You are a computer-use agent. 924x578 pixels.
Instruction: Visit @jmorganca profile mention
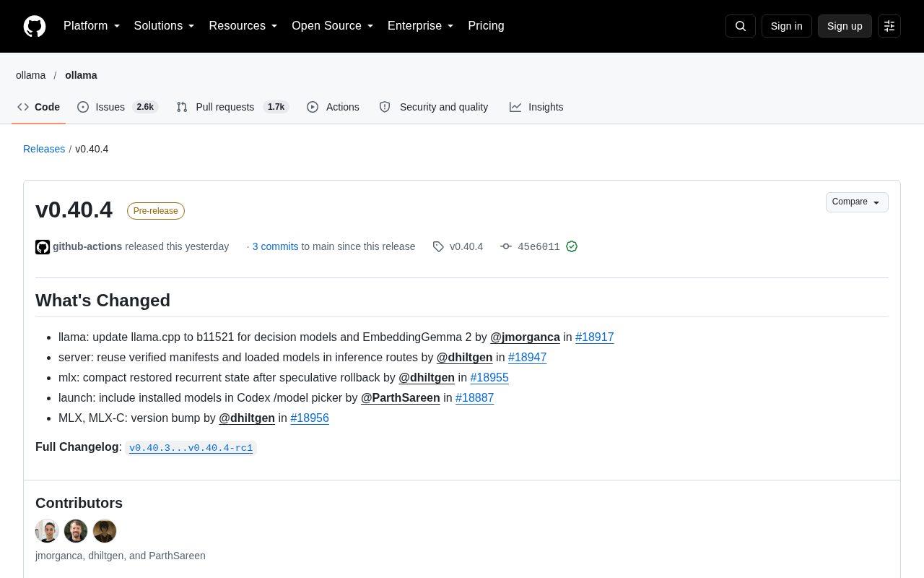point(525,337)
